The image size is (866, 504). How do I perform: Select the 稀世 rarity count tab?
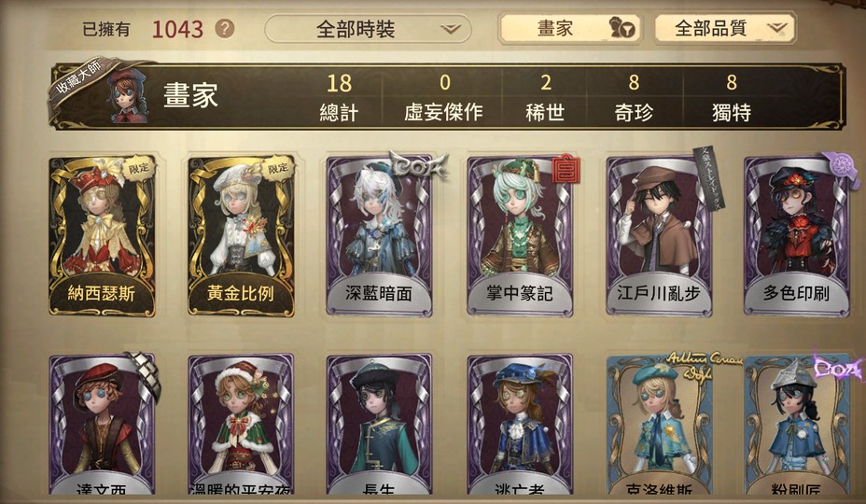point(545,97)
